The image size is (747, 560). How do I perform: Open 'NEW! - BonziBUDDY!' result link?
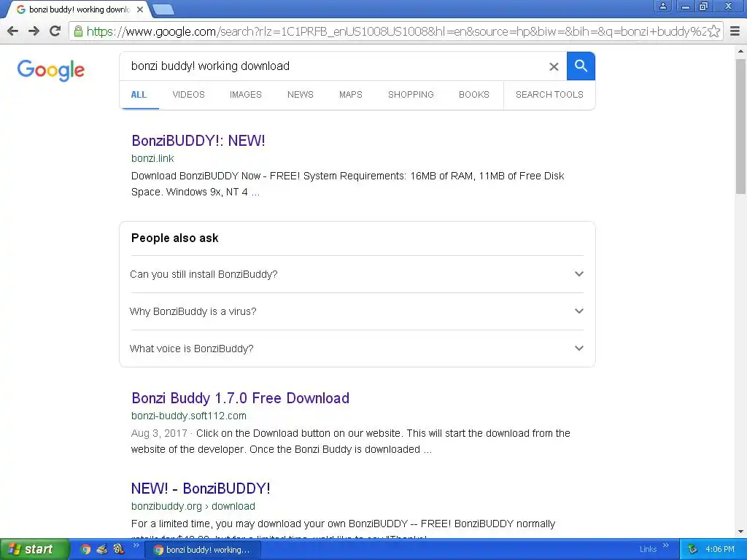point(201,489)
